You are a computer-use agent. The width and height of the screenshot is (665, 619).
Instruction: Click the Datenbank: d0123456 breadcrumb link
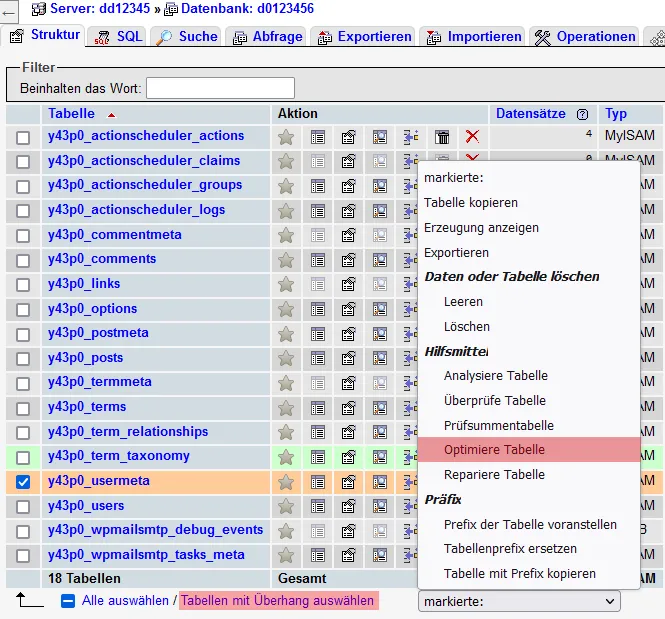[247, 8]
